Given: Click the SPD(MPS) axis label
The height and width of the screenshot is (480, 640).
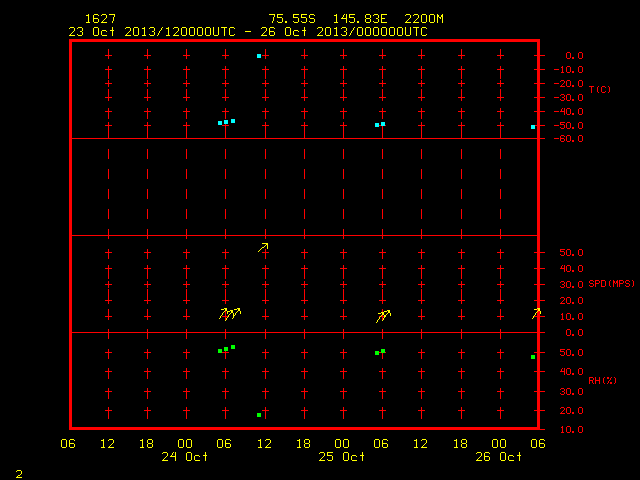Looking at the screenshot, I should (611, 283).
